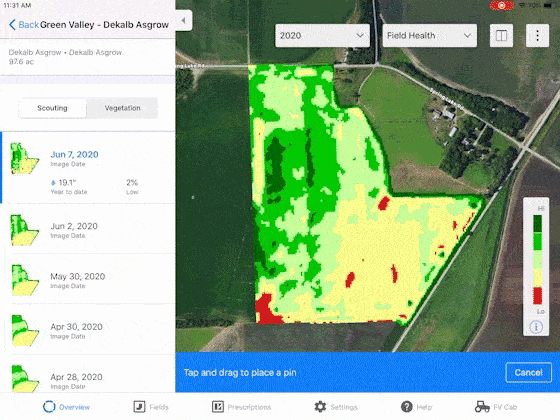Click the Back link text
The width and height of the screenshot is (560, 420).
point(29,25)
